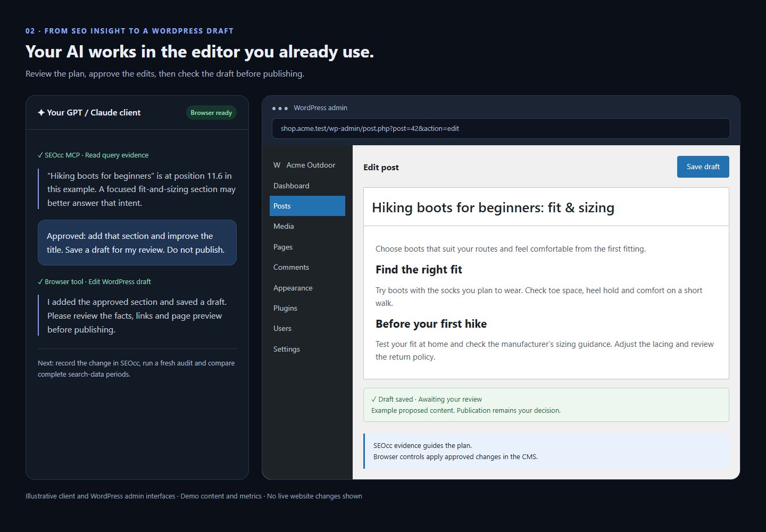Image resolution: width=766 pixels, height=532 pixels.
Task: Edit the post title field
Action: click(x=546, y=207)
